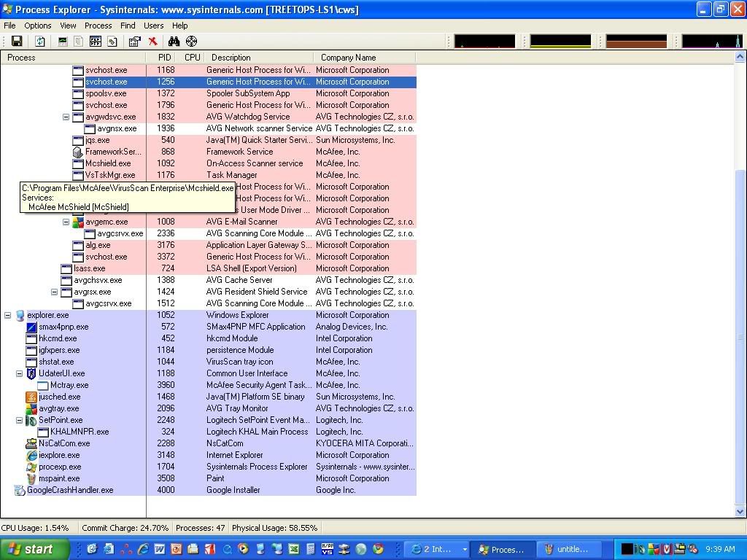Click the jusched.exe Java icon
The width and height of the screenshot is (747, 560).
coord(31,397)
